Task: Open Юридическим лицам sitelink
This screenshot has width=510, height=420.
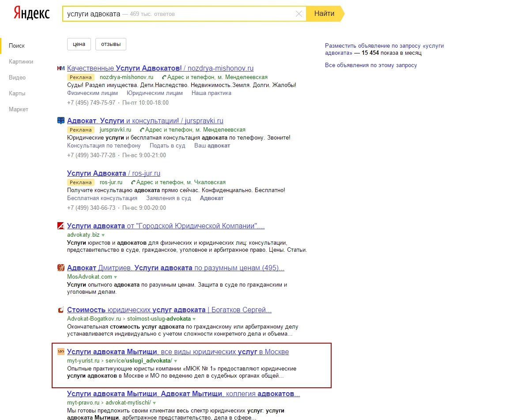Action: (155, 93)
